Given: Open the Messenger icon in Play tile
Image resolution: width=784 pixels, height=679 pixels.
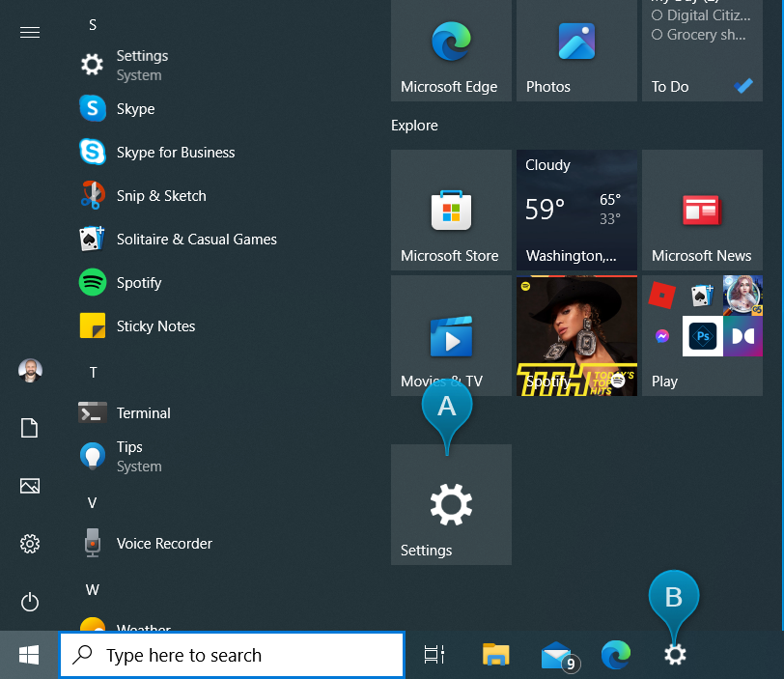Looking at the screenshot, I should pyautogui.click(x=662, y=336).
